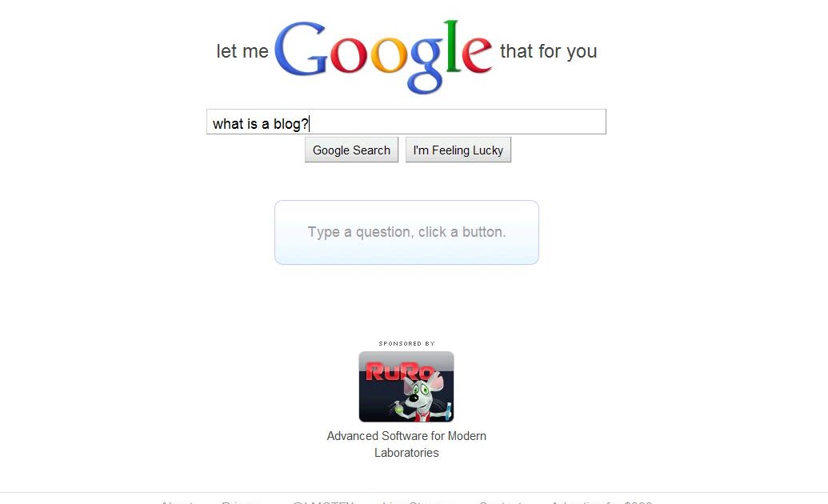Screen dimensions: 828x504
Task: Open the Contact footer link
Action: coord(501,502)
